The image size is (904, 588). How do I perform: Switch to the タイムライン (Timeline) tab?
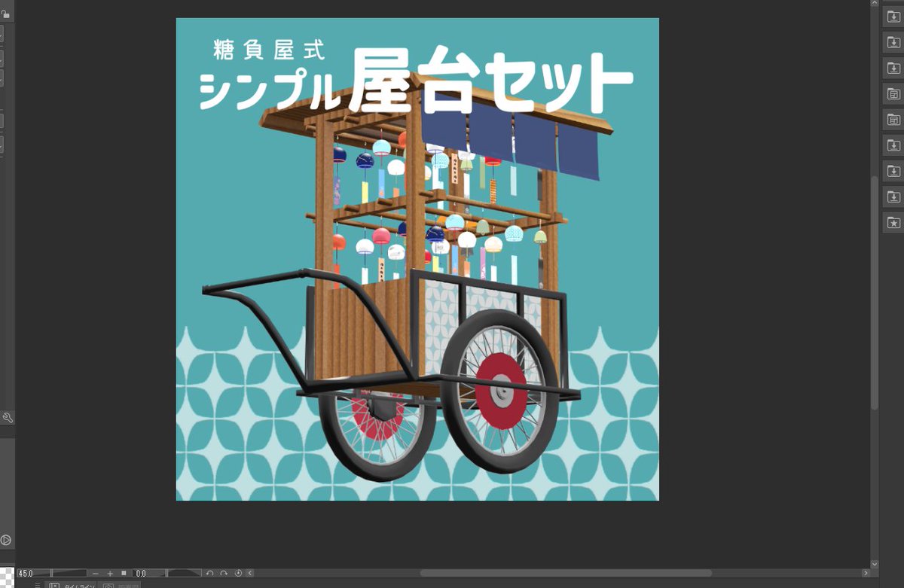(72, 585)
